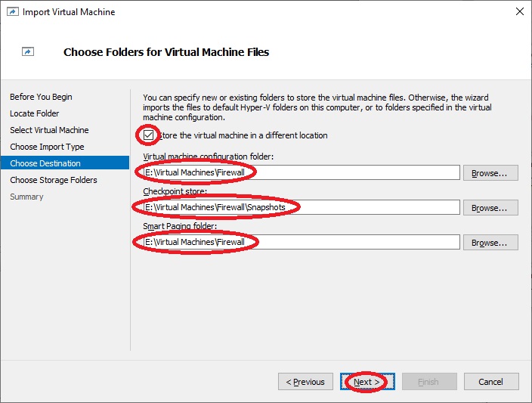
Task: Continue with the Next button
Action: coord(367,382)
